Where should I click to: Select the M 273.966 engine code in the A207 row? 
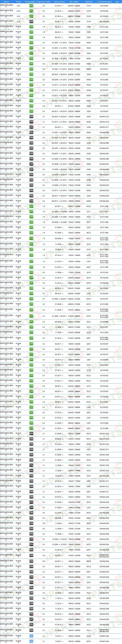pyautogui.click(x=104, y=428)
